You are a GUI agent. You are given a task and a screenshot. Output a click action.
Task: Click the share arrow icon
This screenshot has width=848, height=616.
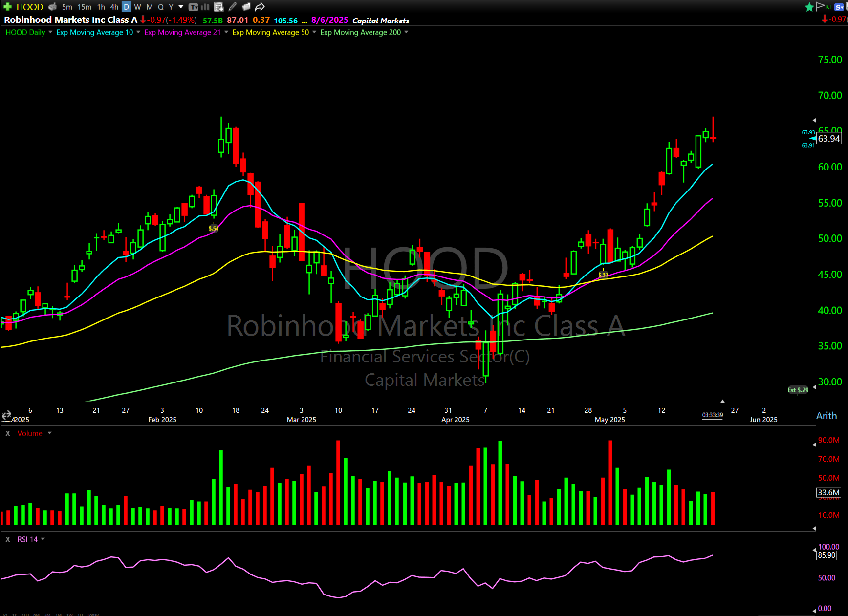260,7
